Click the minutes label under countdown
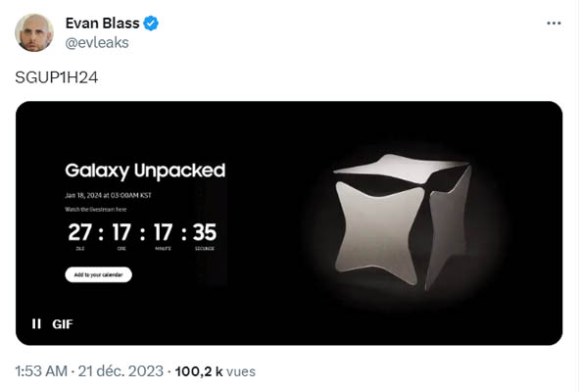 pos(163,249)
